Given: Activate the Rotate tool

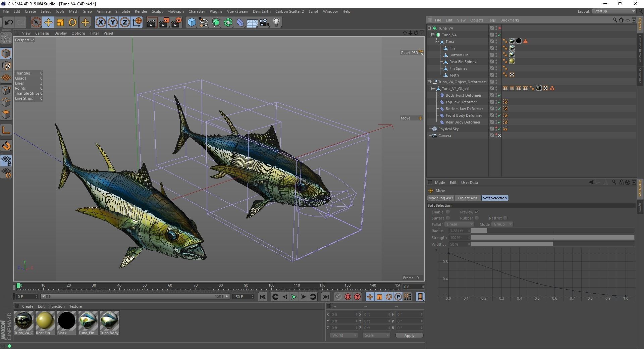Looking at the screenshot, I should [72, 22].
